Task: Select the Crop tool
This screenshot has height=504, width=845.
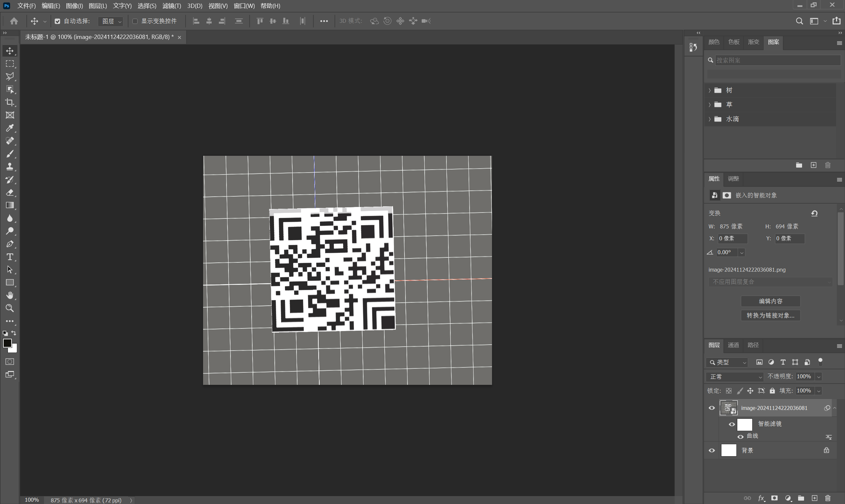Action: coord(10,102)
